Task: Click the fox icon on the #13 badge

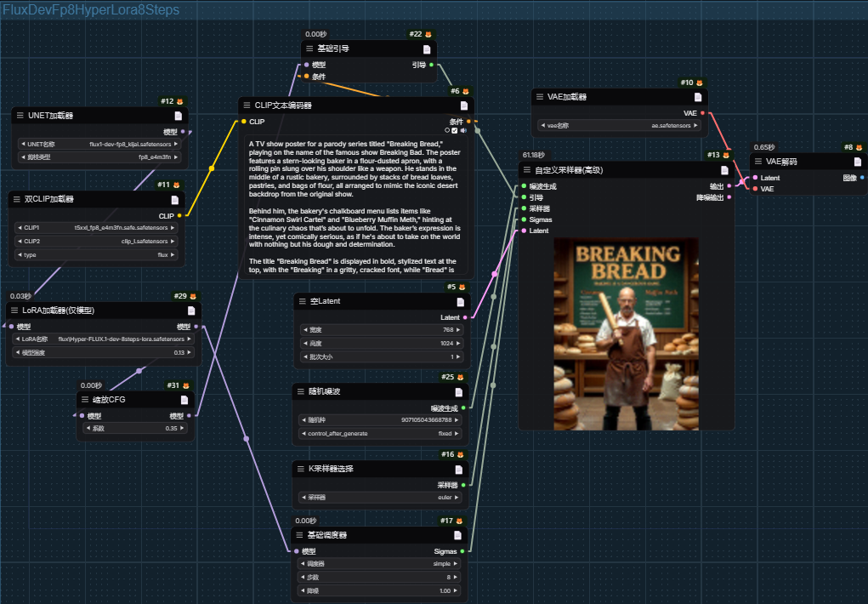Action: [x=726, y=155]
